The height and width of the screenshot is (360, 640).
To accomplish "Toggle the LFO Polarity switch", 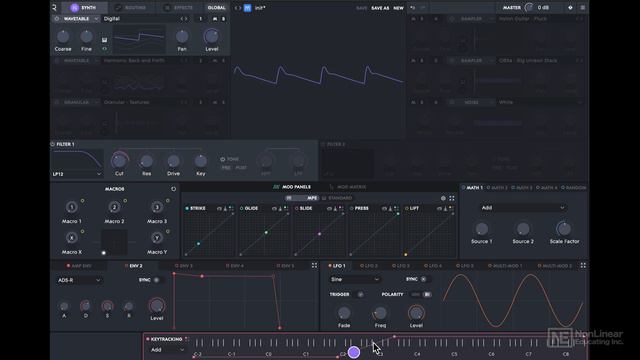I will click(421, 294).
